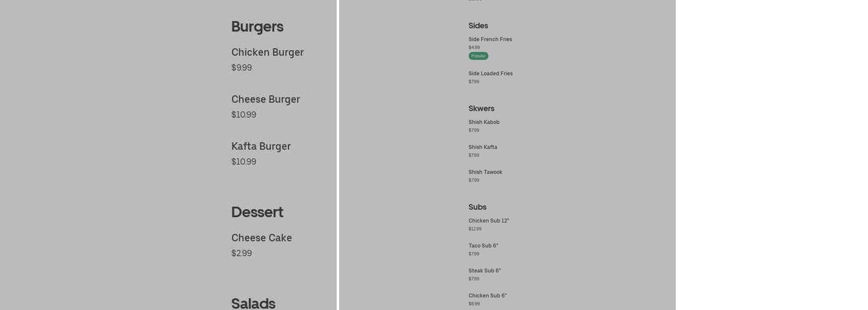868x310 pixels.
Task: Click the Burgers section heading
Action: 257,27
